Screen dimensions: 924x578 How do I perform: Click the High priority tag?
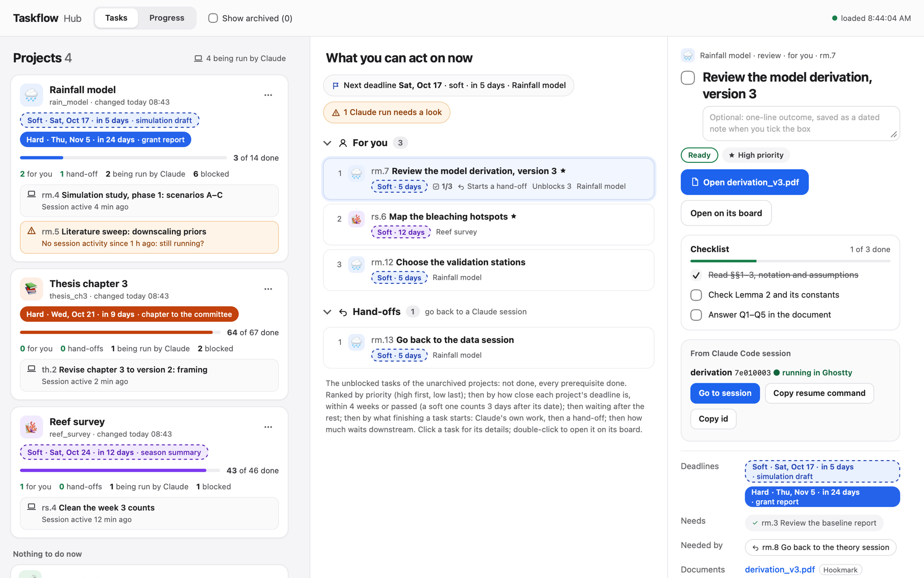(x=756, y=155)
